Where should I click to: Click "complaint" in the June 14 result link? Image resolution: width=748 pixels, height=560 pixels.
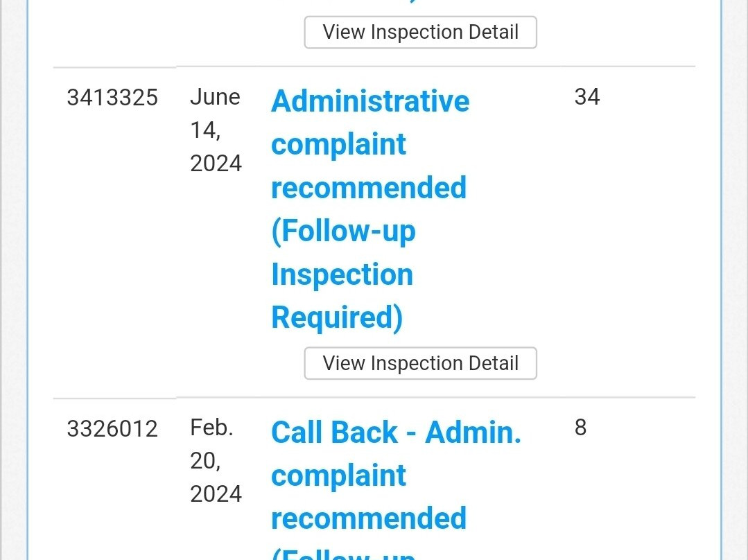pos(338,144)
